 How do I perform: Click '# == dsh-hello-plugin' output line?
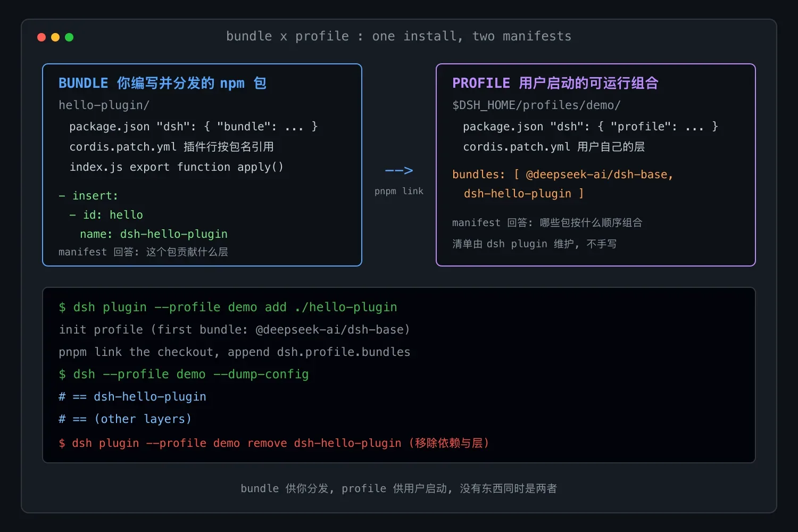[x=132, y=396]
